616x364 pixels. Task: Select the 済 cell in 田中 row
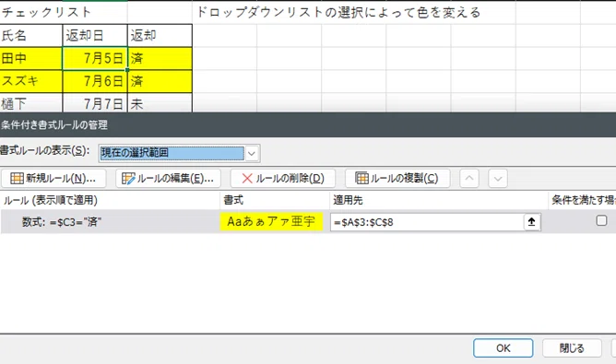tap(160, 58)
